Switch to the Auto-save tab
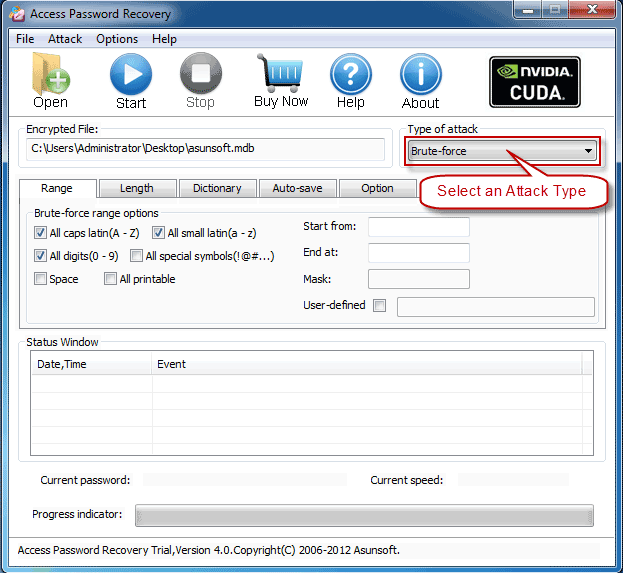This screenshot has width=623, height=573. (x=298, y=188)
